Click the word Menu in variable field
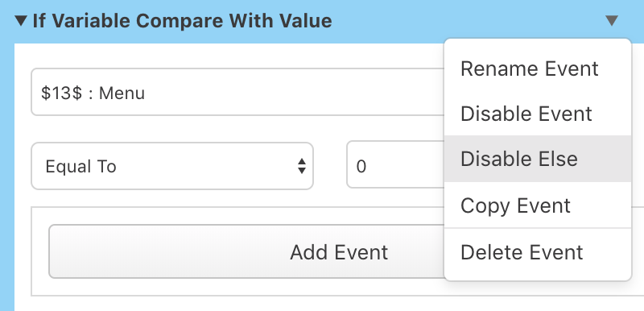The height and width of the screenshot is (311, 644). (x=122, y=93)
